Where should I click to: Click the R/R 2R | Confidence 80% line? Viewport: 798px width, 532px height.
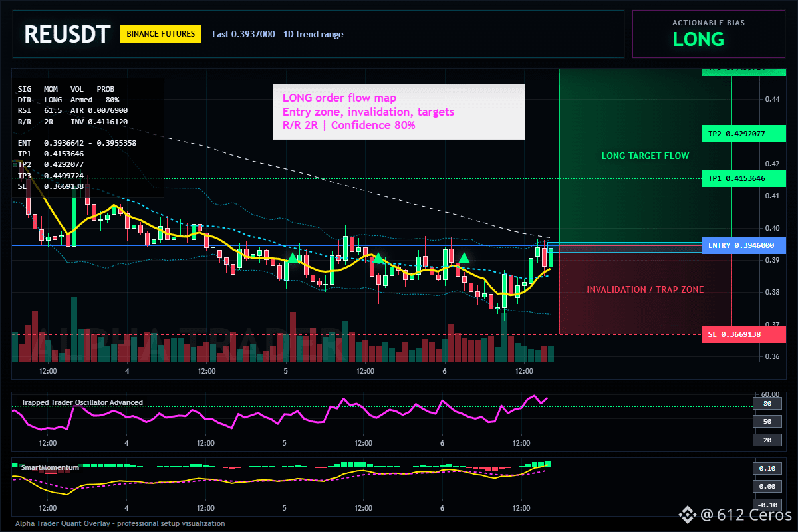[x=348, y=125]
